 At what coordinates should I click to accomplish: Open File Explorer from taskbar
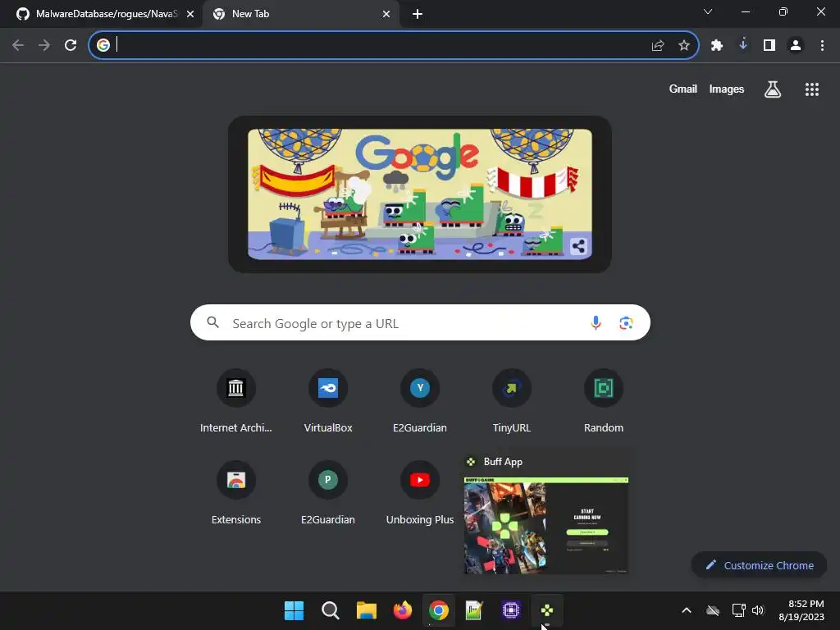(367, 610)
